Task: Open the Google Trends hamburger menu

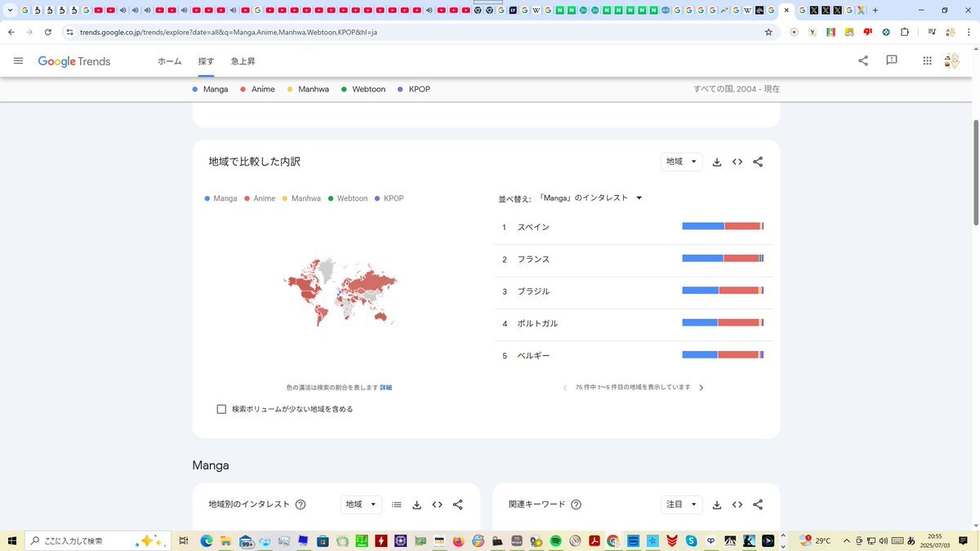Action: coord(19,61)
